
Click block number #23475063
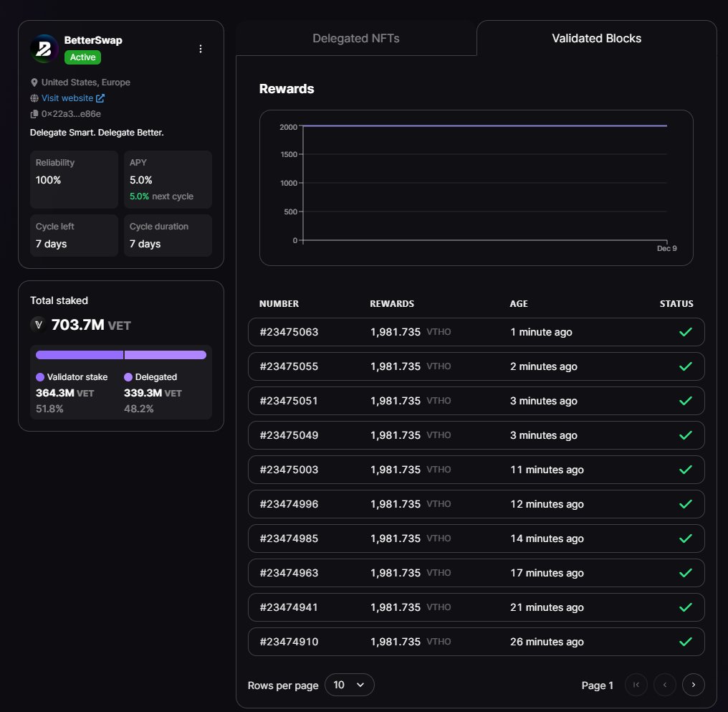[289, 332]
